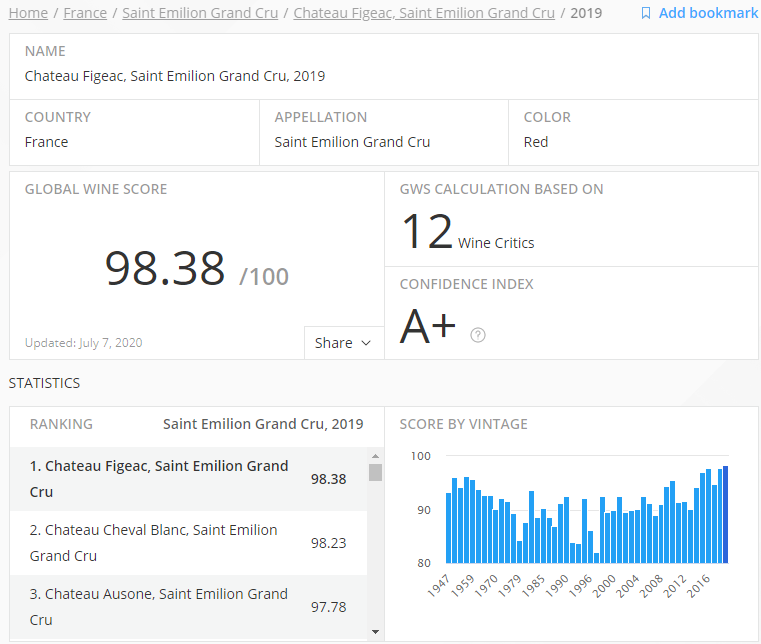Go to Home breadcrumb link

pos(28,13)
